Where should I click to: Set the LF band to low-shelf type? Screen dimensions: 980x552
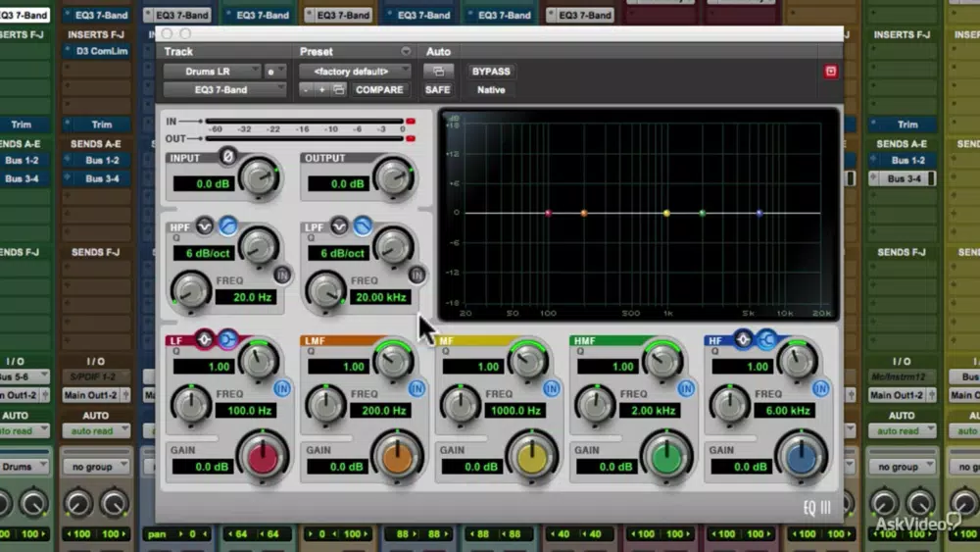228,339
